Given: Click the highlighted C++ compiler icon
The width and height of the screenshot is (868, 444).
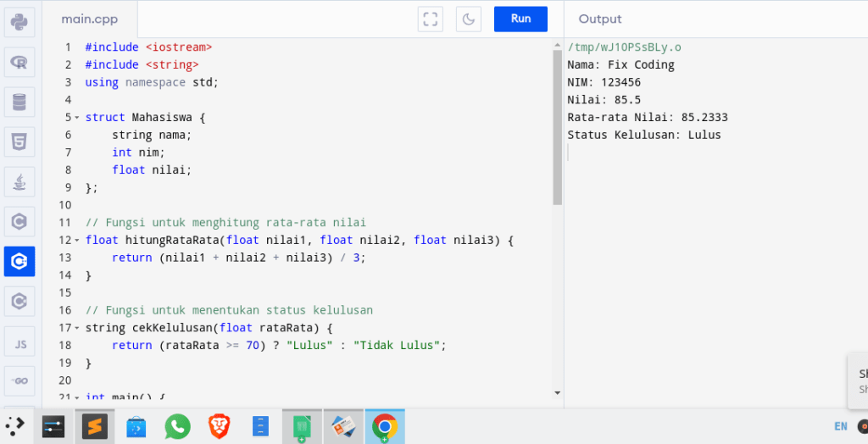Looking at the screenshot, I should 19,262.
